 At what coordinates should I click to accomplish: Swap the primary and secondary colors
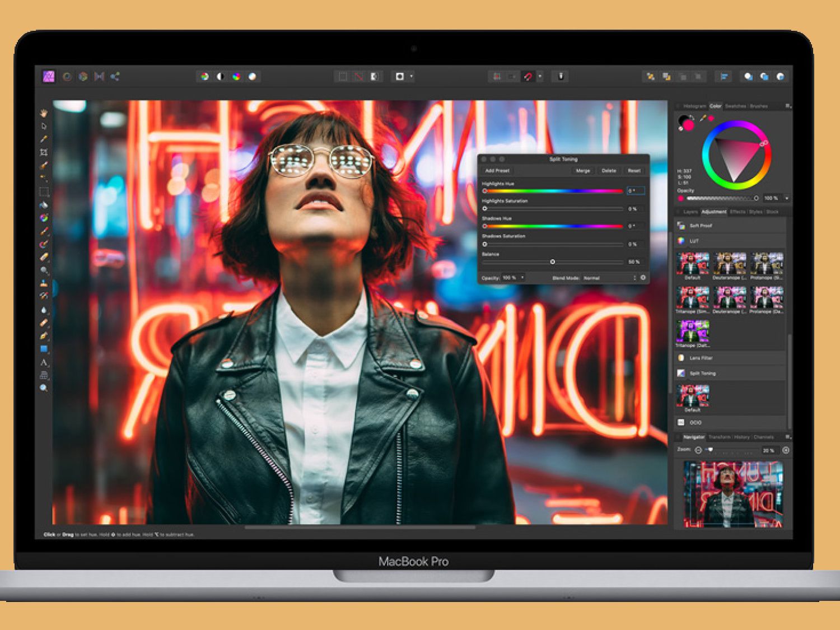(692, 118)
